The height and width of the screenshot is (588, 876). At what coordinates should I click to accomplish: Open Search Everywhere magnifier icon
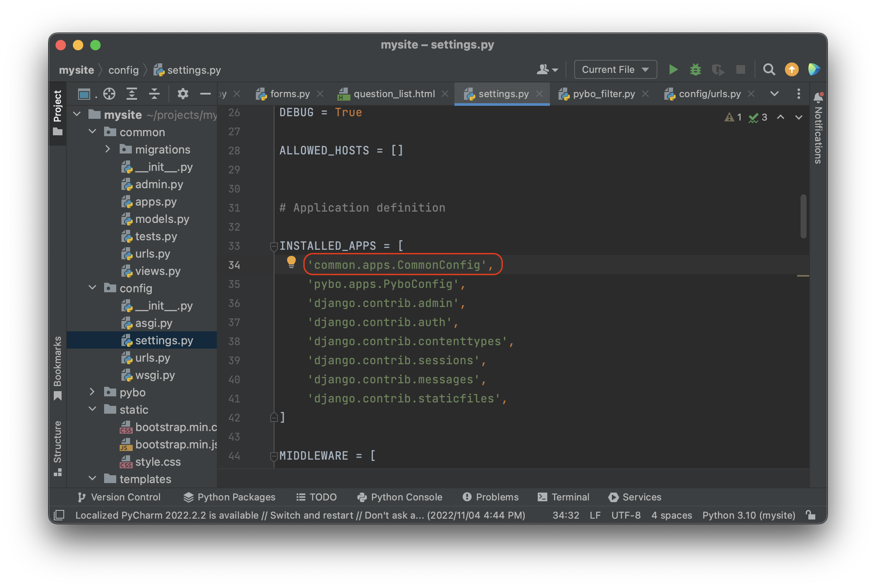(769, 69)
